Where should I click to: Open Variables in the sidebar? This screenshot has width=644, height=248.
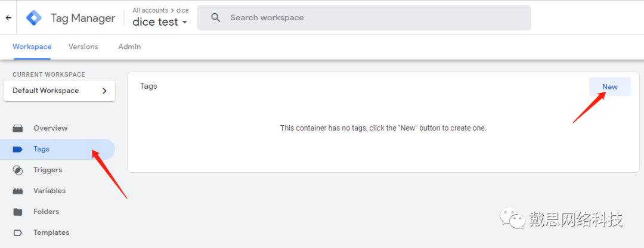[57, 191]
